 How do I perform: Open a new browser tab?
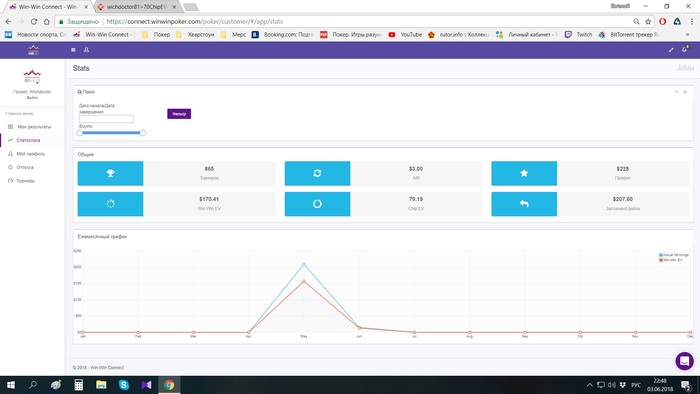(191, 7)
